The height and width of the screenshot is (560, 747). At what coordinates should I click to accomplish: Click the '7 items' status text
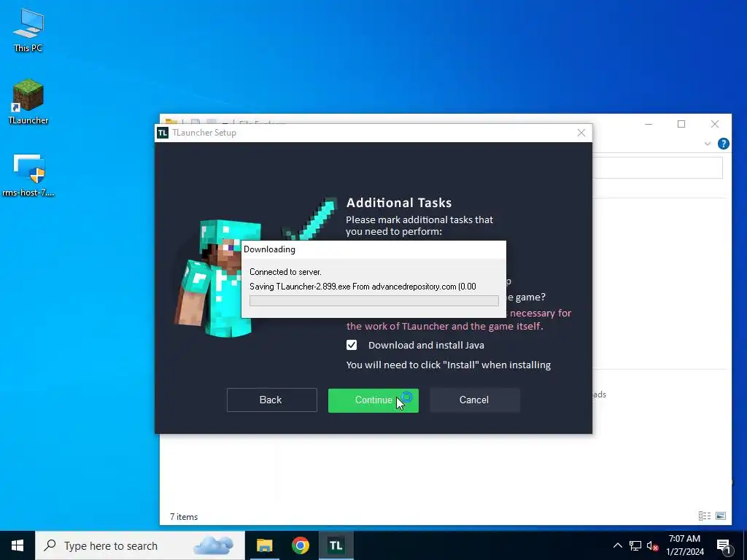(x=184, y=517)
